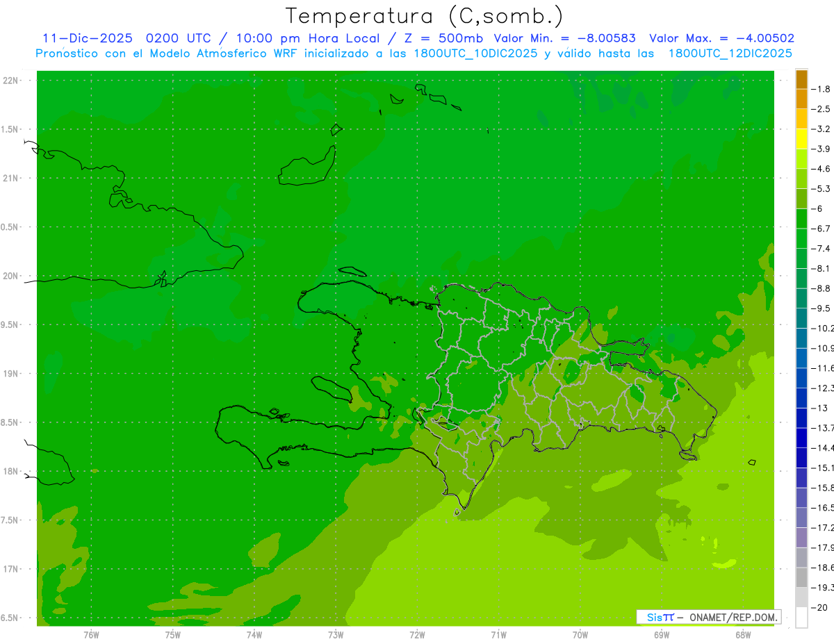
Task: Click the 70W longitude label
Action: 580,634
